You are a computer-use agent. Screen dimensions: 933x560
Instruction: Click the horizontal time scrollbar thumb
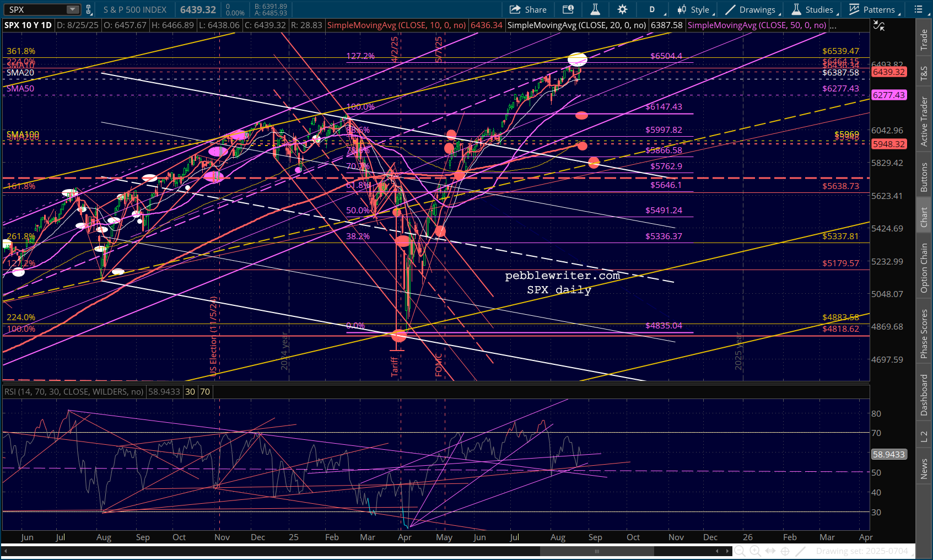[597, 551]
